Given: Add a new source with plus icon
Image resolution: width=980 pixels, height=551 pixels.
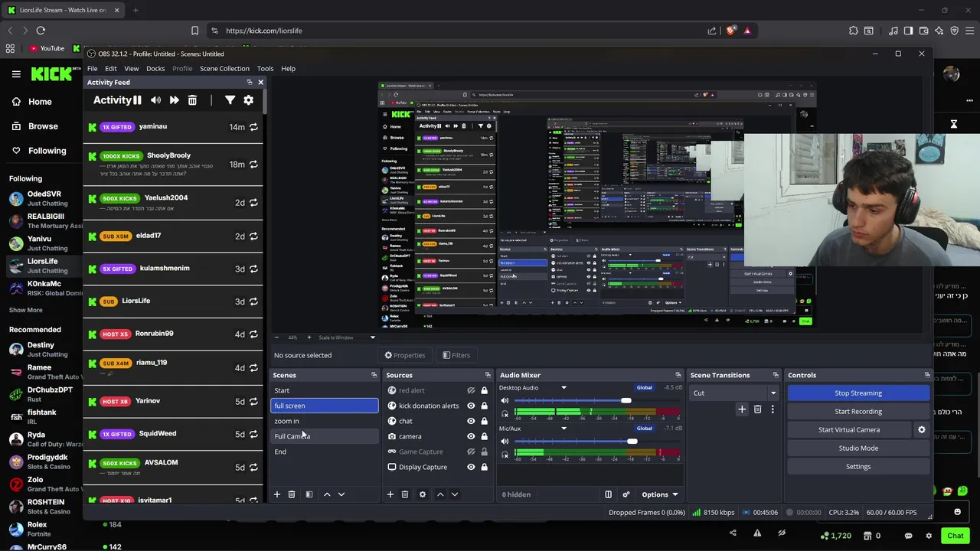Looking at the screenshot, I should (x=390, y=494).
